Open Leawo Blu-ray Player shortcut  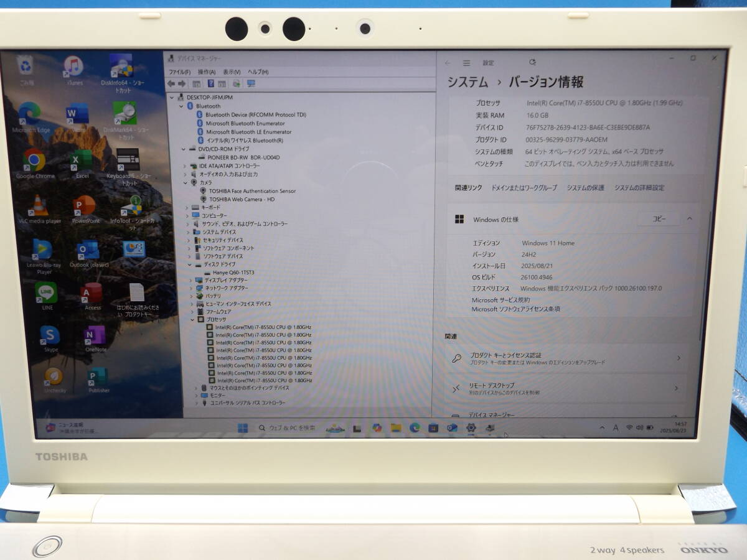point(44,256)
